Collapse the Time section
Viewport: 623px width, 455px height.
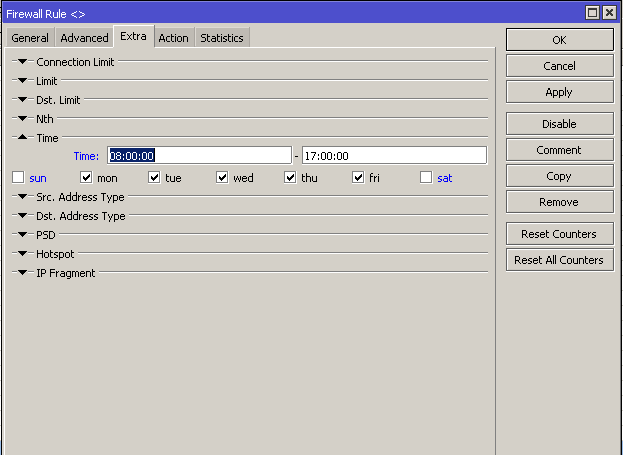pos(23,137)
